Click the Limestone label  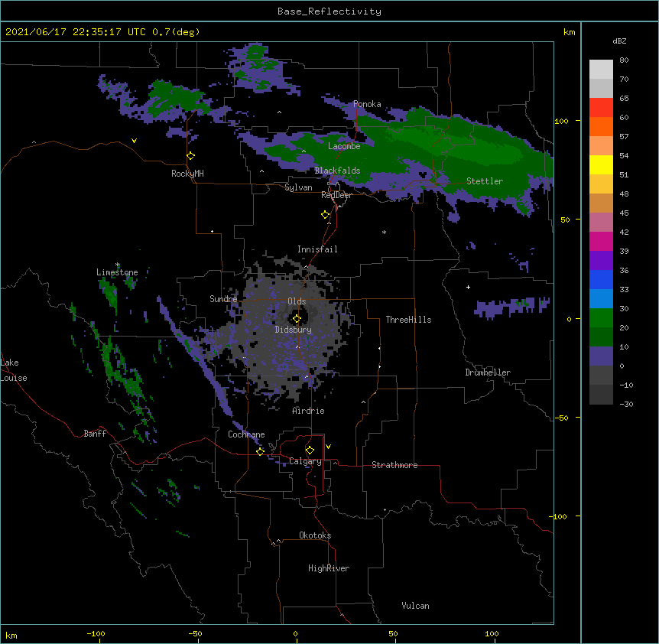[x=117, y=272]
